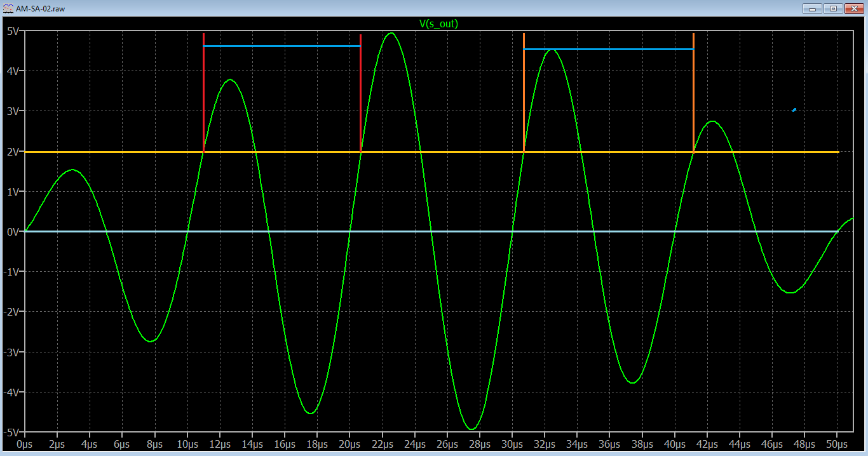Click the small blue dot annotation
Viewport: 868px width, 456px height.
point(794,110)
